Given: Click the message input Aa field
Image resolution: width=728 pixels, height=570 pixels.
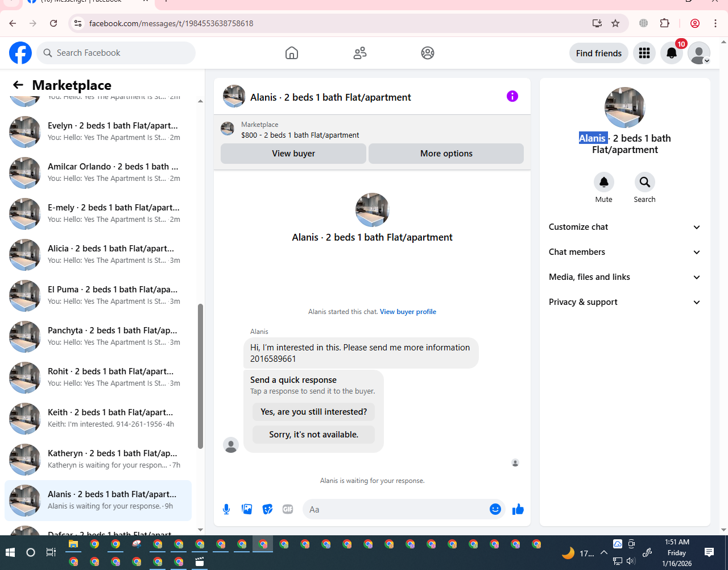Looking at the screenshot, I should click(395, 509).
